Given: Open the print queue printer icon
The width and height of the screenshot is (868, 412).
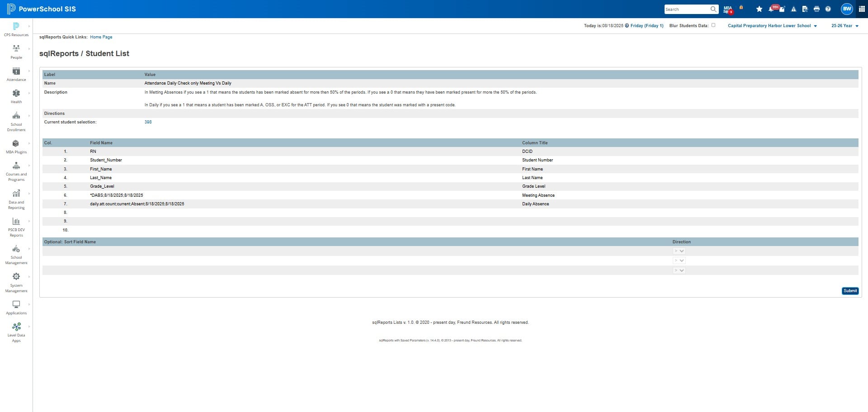Looking at the screenshot, I should 816,9.
